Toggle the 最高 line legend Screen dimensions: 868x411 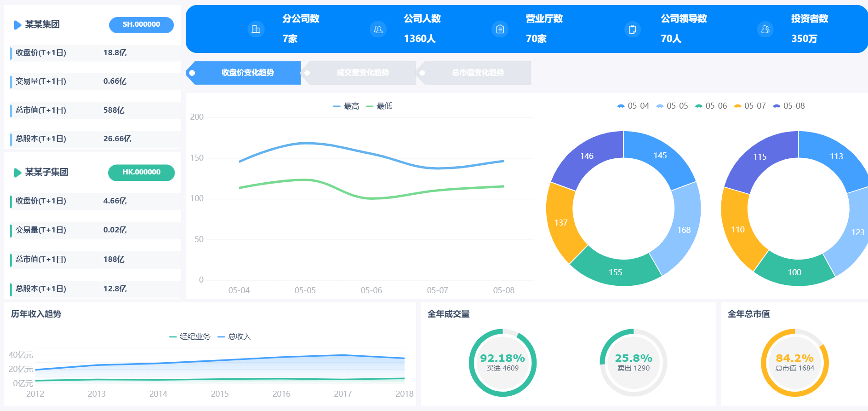(x=346, y=106)
